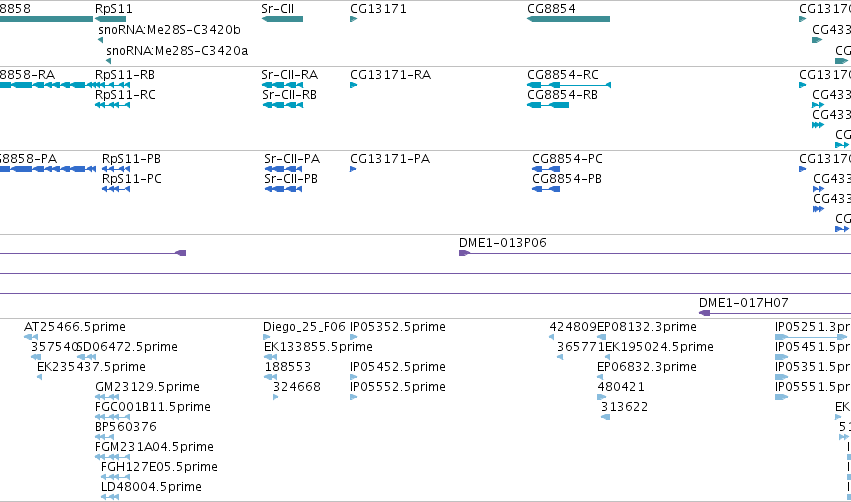Click IP05552.5prime EST label
The image size is (851, 502).
pyautogui.click(x=398, y=387)
